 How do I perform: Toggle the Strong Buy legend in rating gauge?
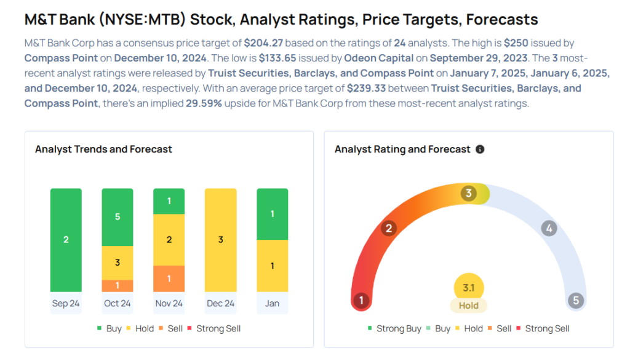pyautogui.click(x=394, y=328)
